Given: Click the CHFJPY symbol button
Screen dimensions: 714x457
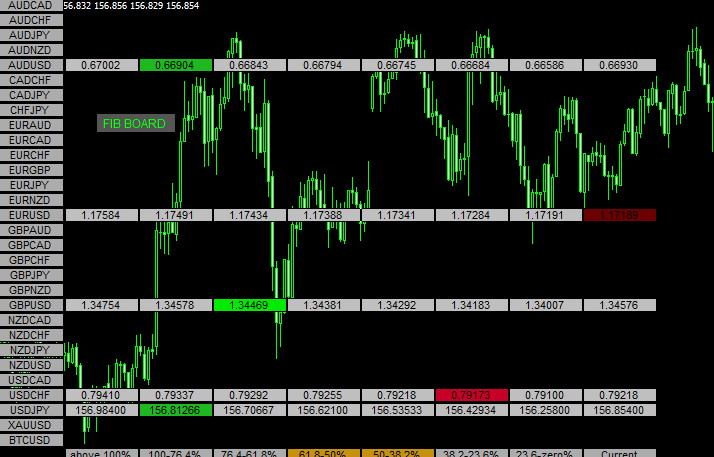Looking at the screenshot, I should click(x=32, y=110).
